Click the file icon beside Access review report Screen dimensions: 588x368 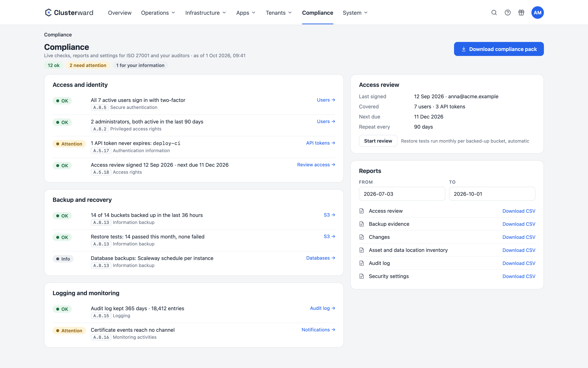(362, 211)
